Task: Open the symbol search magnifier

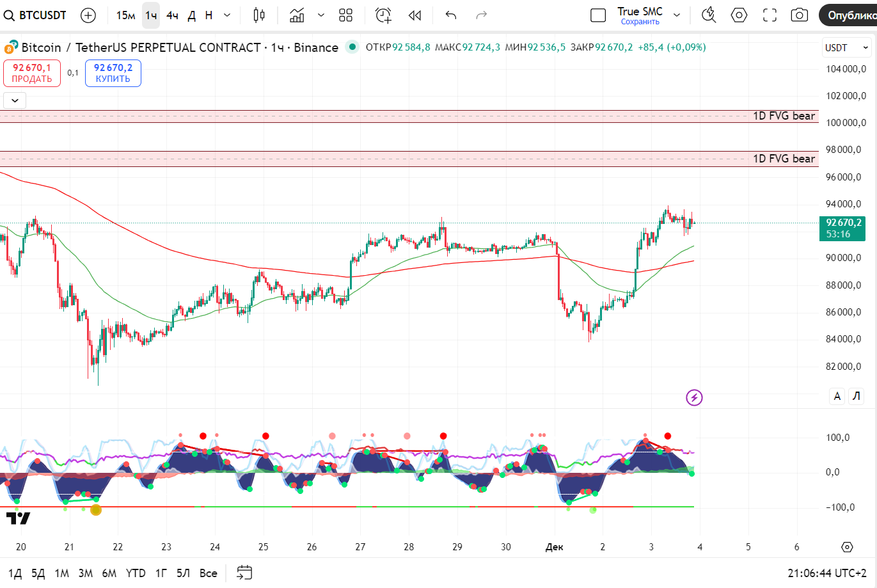Action: coord(9,15)
